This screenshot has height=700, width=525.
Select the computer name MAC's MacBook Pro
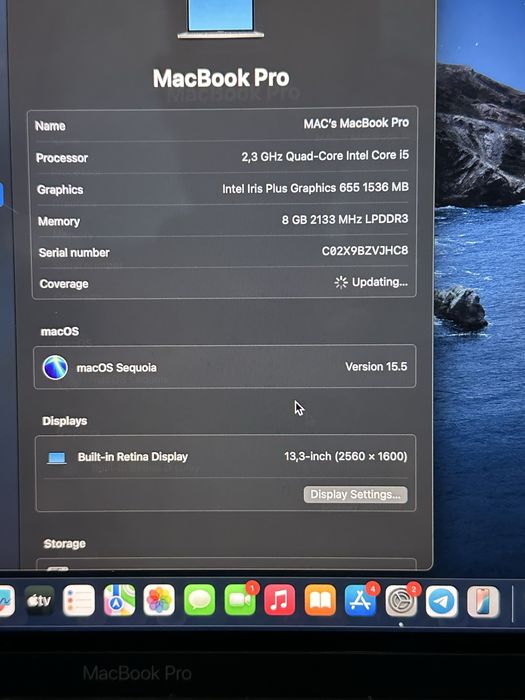coord(356,123)
